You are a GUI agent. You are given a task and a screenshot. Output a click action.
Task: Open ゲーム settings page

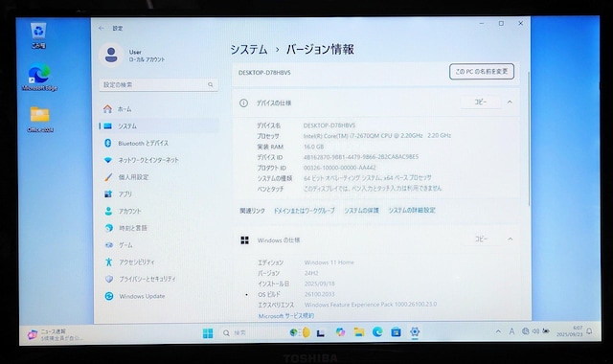159,245
